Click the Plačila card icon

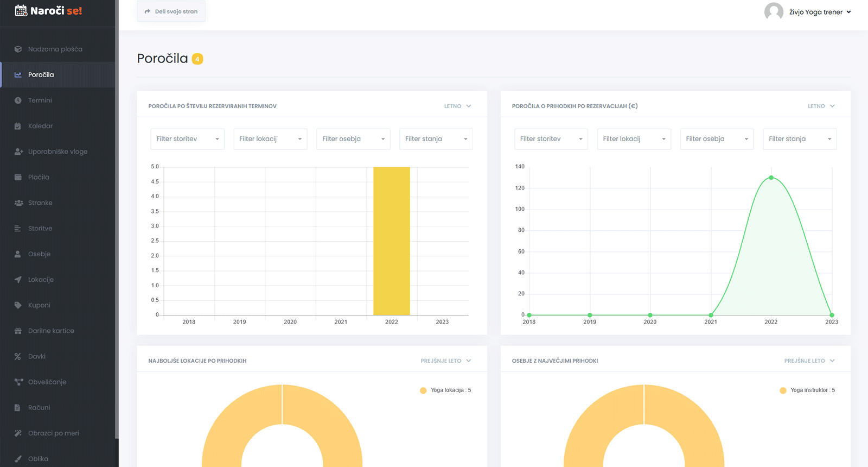pos(18,177)
